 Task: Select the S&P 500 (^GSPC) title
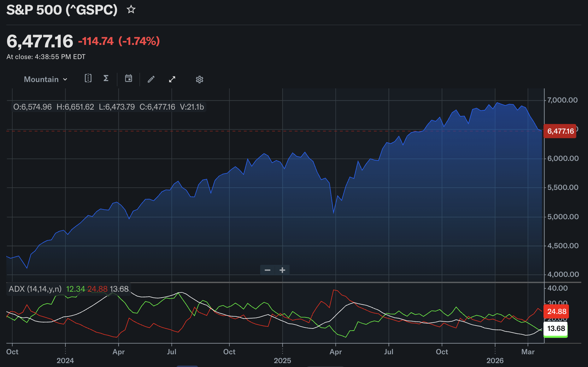62,10
